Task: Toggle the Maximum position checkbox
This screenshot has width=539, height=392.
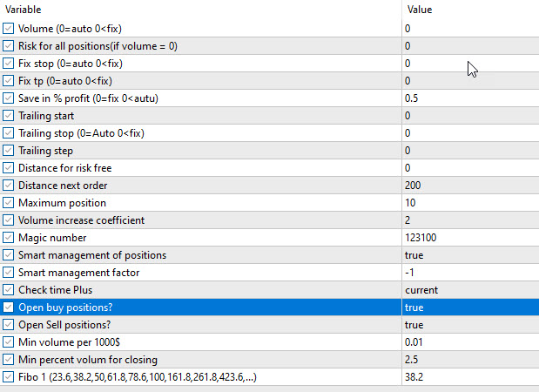Action: click(9, 203)
